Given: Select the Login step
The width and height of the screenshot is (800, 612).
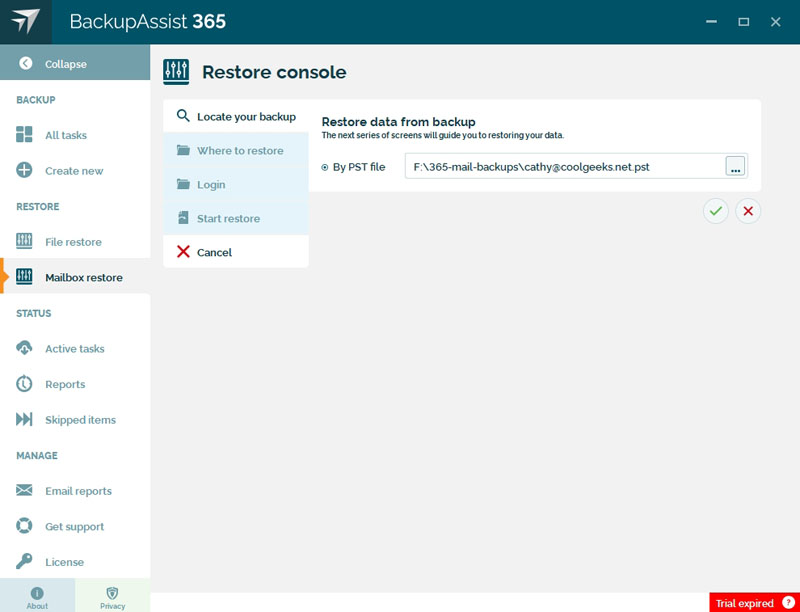Looking at the screenshot, I should pyautogui.click(x=236, y=184).
